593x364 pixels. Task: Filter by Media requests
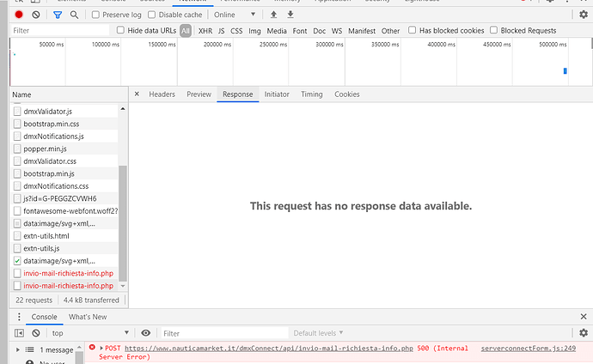[277, 31]
